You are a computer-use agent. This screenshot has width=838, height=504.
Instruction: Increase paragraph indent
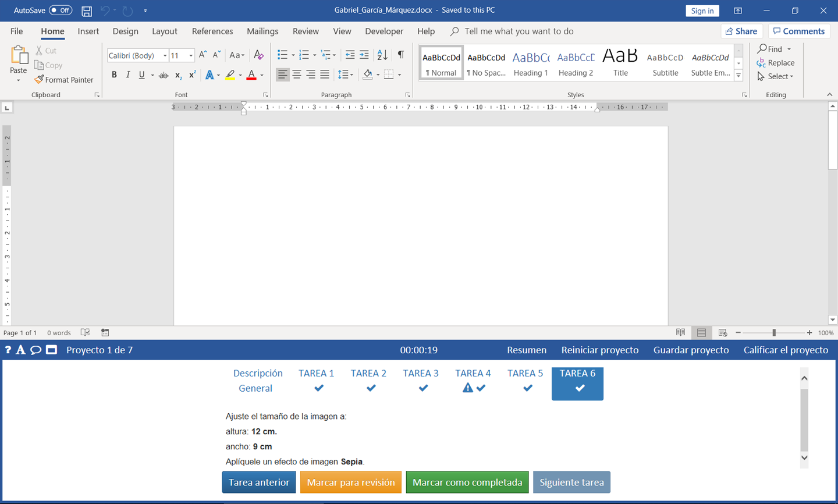[x=364, y=55]
